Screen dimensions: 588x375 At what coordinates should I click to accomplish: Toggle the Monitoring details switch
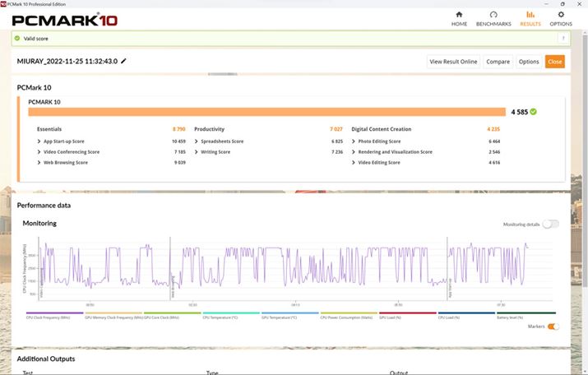[550, 224]
